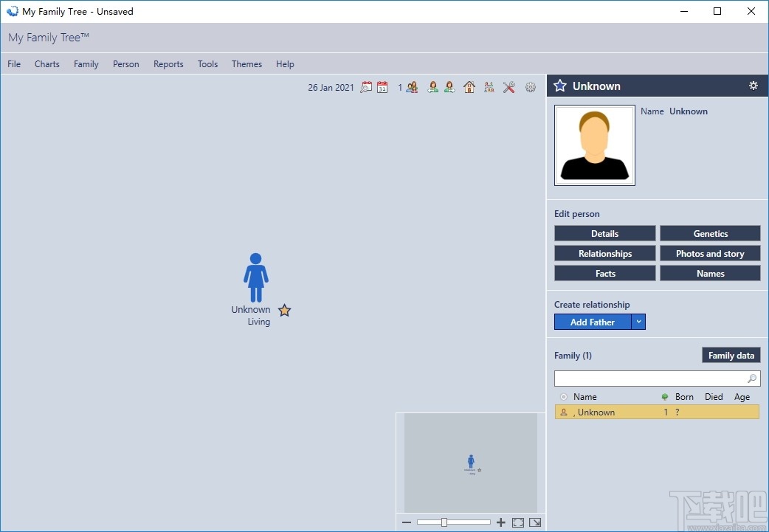
Task: Open the Themes menu
Action: (x=246, y=63)
